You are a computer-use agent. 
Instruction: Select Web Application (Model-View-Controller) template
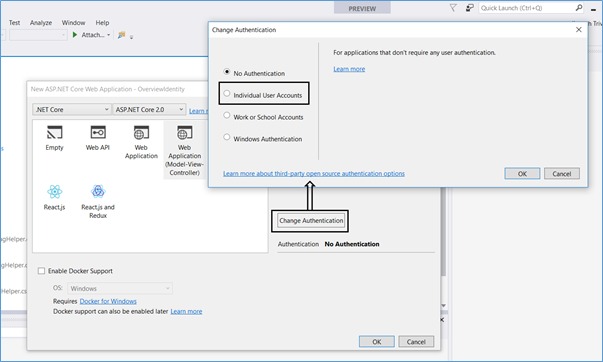(x=185, y=150)
